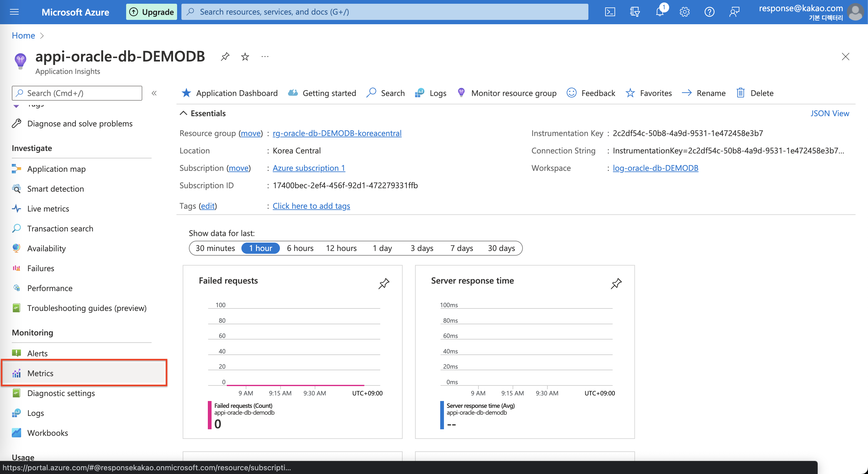
Task: Select the 1 hour time range toggle
Action: click(x=262, y=248)
